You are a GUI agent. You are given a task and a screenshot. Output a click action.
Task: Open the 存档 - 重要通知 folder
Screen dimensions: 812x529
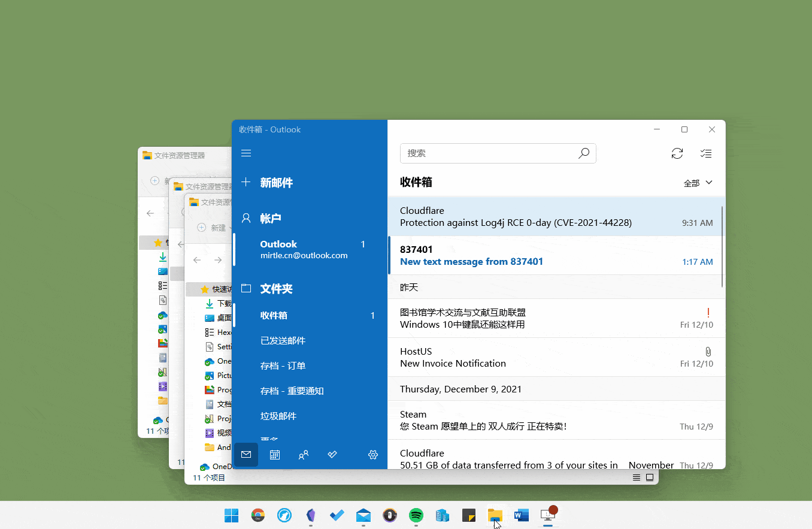(x=310, y=391)
